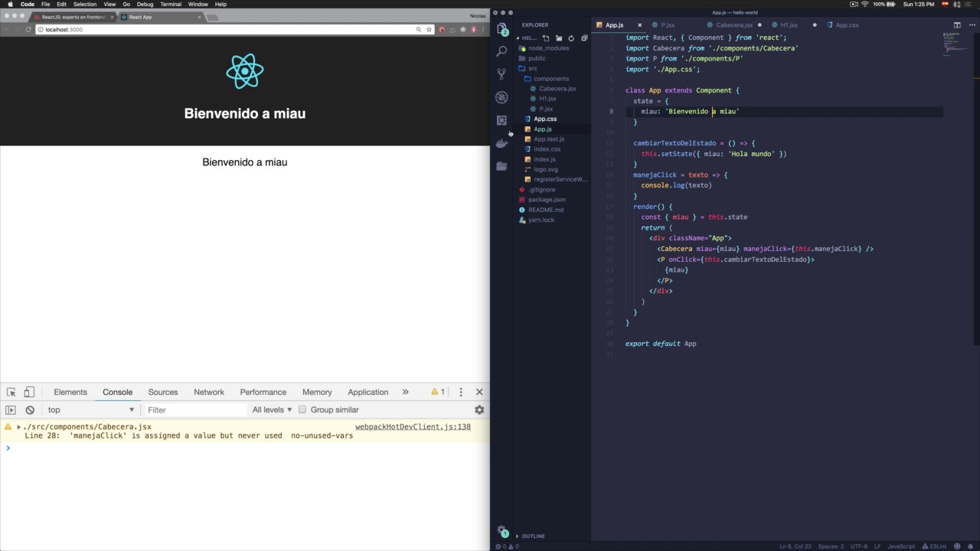Viewport: 980px width, 551px height.
Task: Click the smiley feedback icon in status bar
Action: point(957,546)
